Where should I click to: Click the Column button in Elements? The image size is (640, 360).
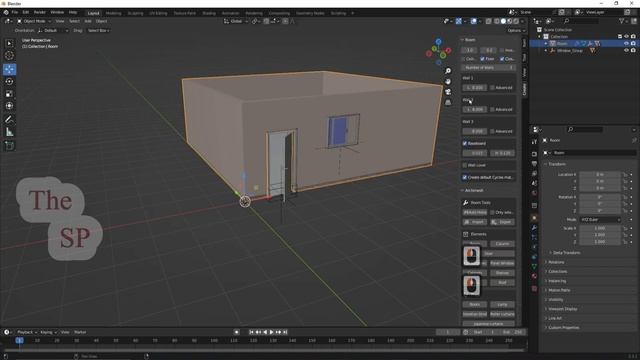click(x=502, y=244)
